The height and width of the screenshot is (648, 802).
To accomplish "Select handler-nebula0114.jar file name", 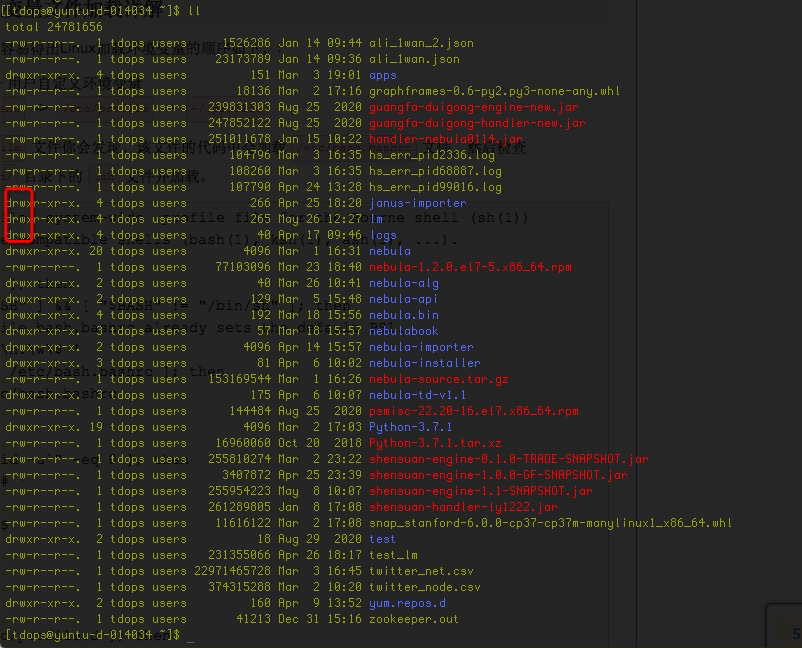I will coord(445,139).
